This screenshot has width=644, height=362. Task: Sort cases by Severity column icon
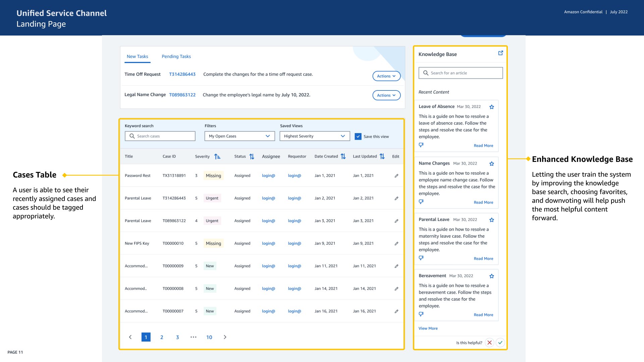[217, 157]
